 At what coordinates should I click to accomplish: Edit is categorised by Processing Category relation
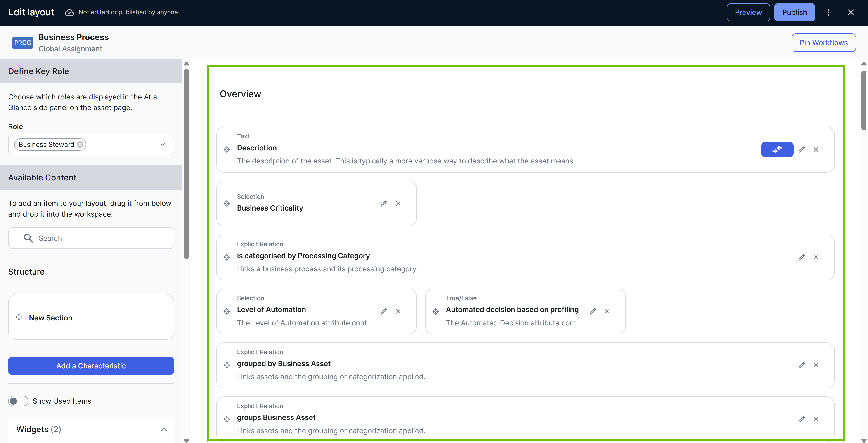coord(801,257)
